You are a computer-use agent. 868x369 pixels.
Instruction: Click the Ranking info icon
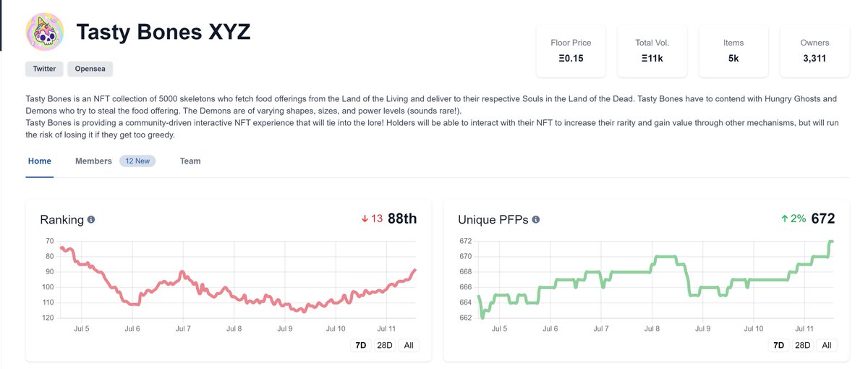(91, 219)
